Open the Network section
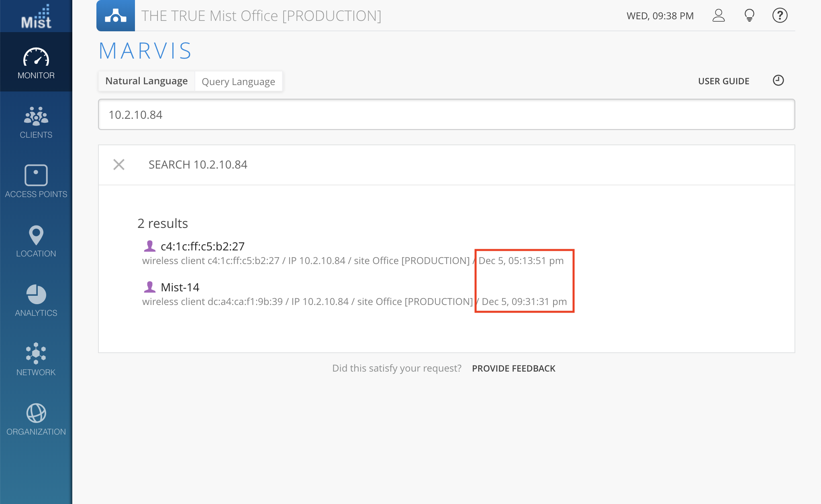Image resolution: width=821 pixels, height=504 pixels. [x=36, y=360]
